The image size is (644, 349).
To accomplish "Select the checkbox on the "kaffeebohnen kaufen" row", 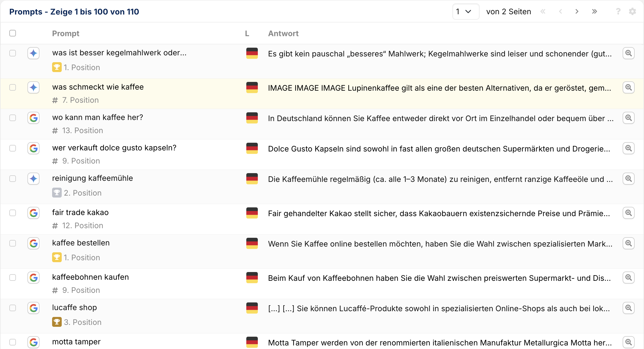I will coord(13,278).
